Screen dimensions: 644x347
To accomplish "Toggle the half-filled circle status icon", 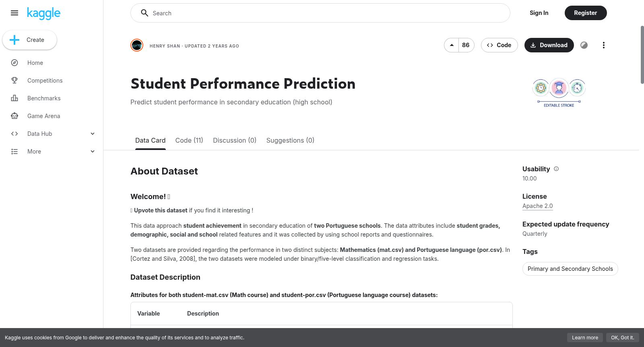I will coord(584,45).
